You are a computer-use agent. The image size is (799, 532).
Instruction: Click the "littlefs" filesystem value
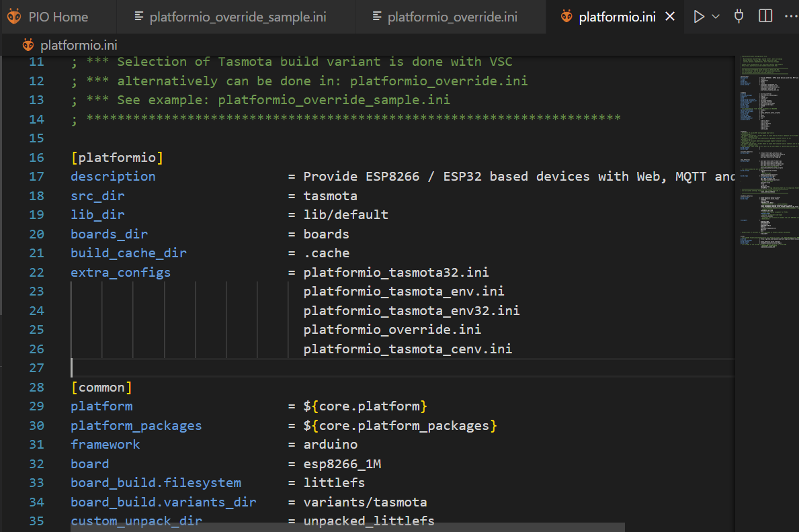coord(334,482)
